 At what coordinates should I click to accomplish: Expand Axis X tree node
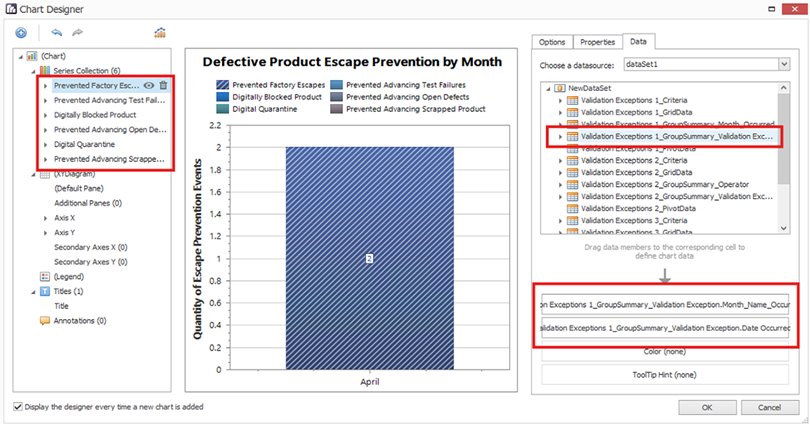[x=44, y=217]
